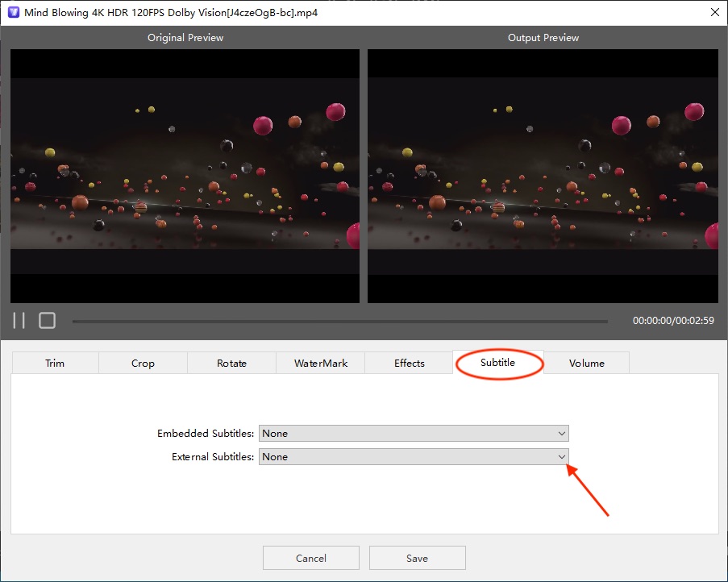
Task: Open the Crop tab
Action: [143, 363]
